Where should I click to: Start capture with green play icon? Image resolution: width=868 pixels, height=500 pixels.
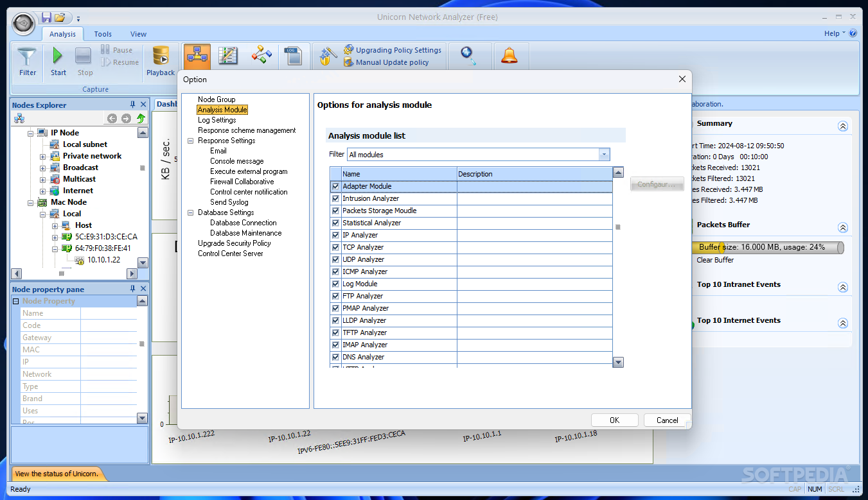(58, 56)
